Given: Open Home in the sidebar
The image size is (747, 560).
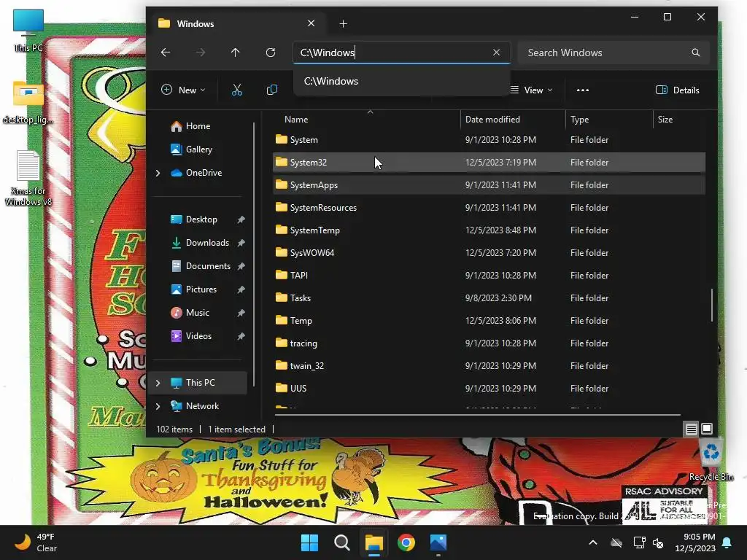Looking at the screenshot, I should click(198, 126).
